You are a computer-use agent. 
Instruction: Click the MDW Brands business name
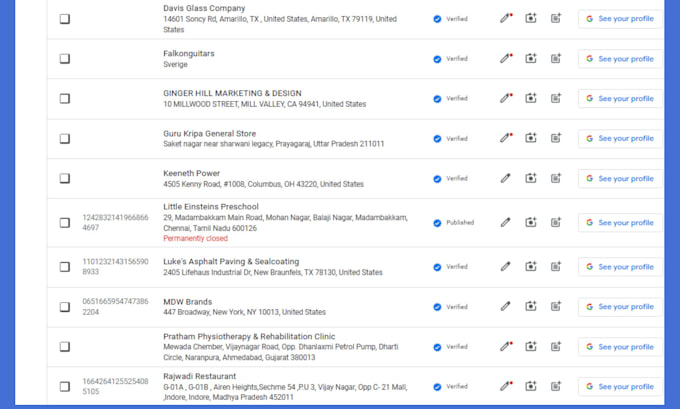[x=187, y=301]
